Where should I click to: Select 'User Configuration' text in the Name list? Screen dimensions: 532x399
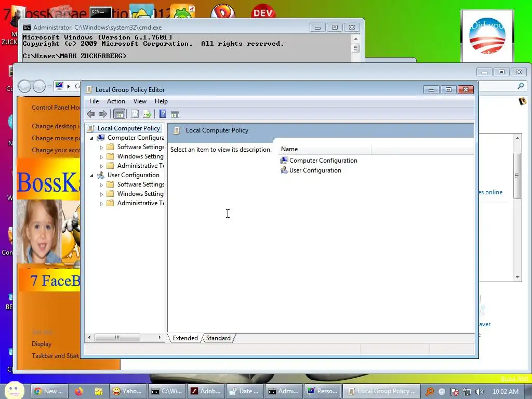(315, 170)
